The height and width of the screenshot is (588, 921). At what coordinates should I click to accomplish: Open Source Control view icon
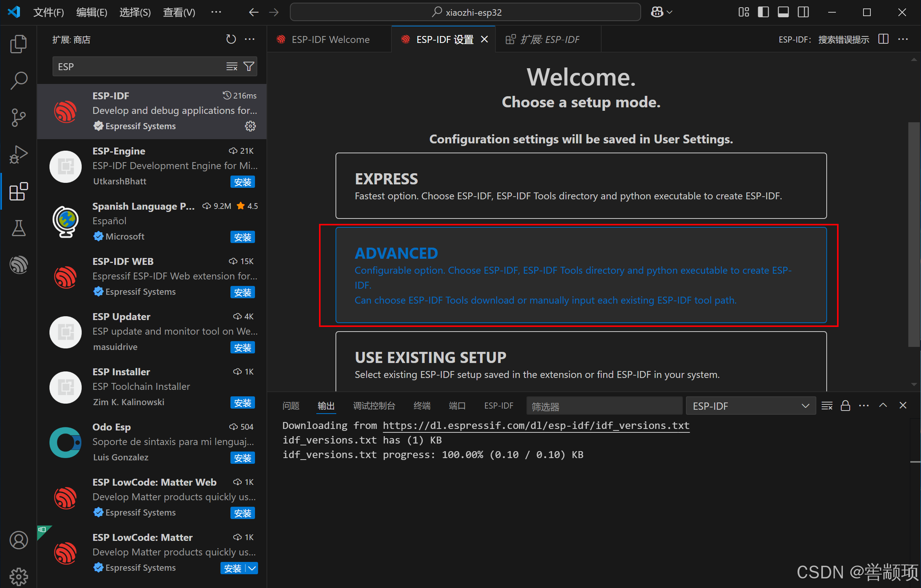18,117
